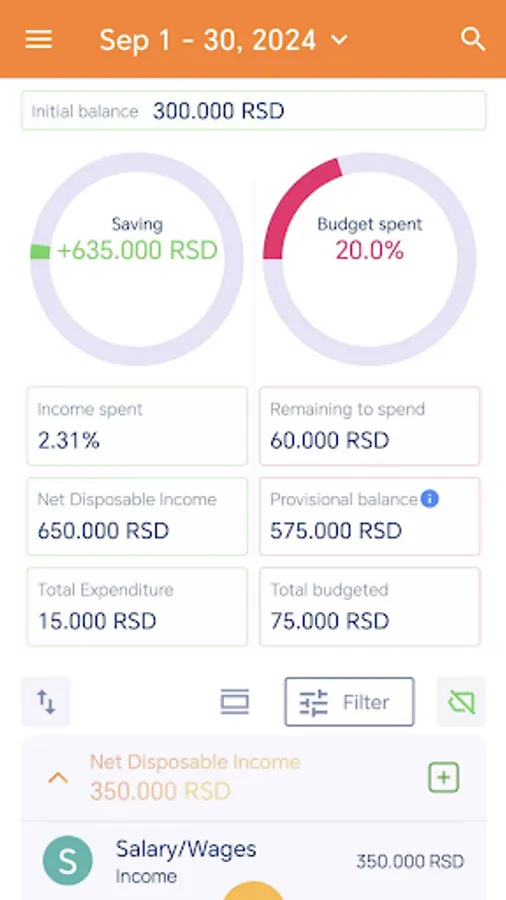506x900 pixels.
Task: Tap the search magnifier icon
Action: pos(473,40)
